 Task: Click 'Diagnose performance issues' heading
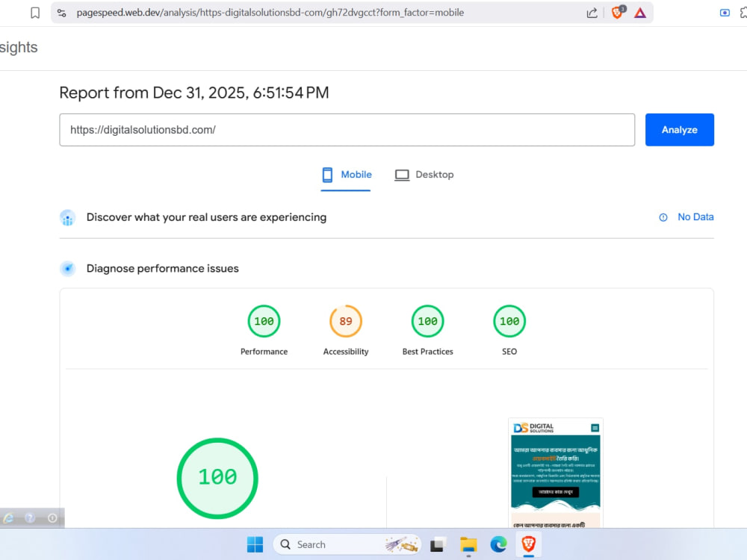tap(162, 269)
